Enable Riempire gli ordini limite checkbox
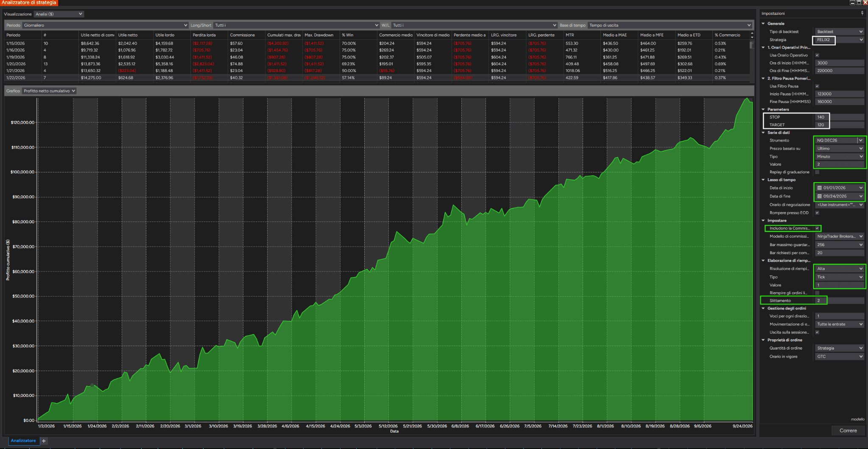This screenshot has width=868, height=449. [817, 293]
